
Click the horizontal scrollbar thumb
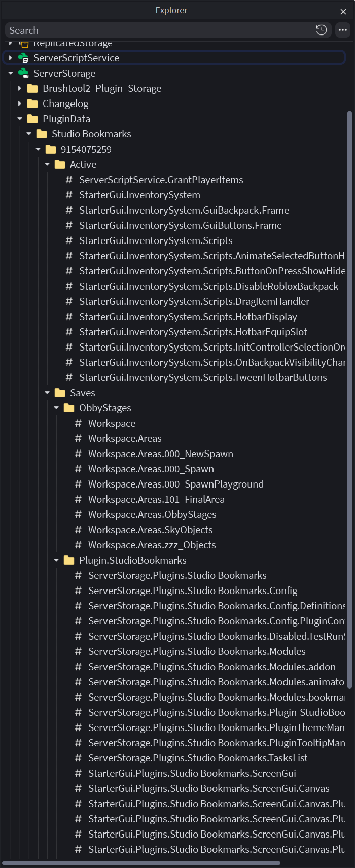click(141, 863)
